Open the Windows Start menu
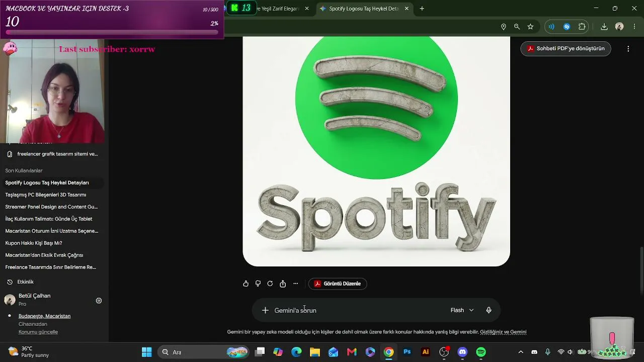The width and height of the screenshot is (644, 362). pos(146,352)
